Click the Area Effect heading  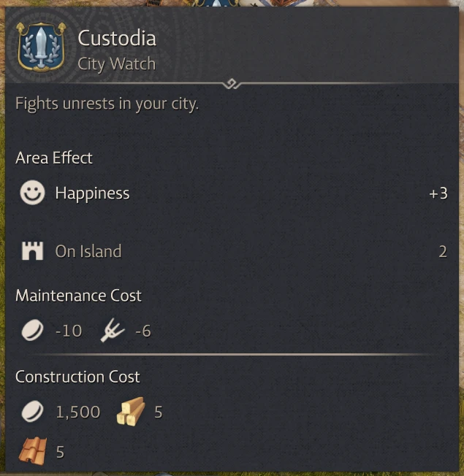(54, 158)
